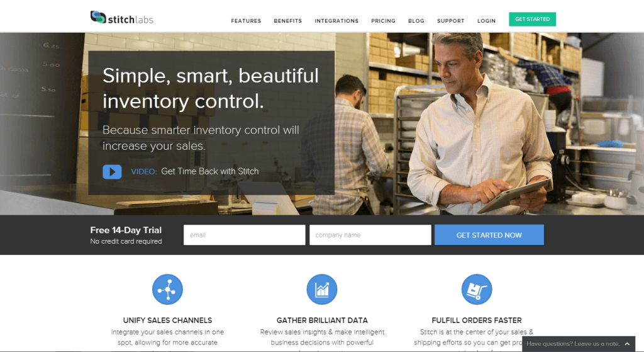Click the Login link
Screen dimensions: 644x352
[x=486, y=21]
